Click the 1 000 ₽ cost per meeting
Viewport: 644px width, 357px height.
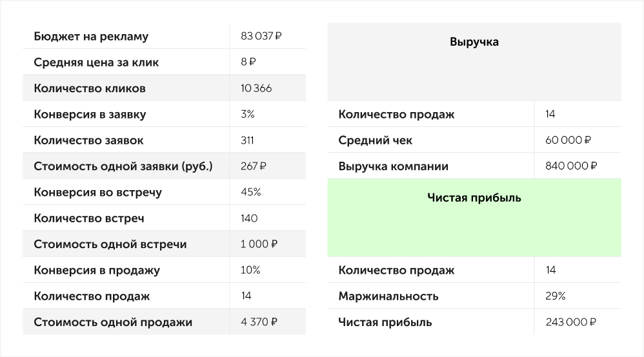pyautogui.click(x=259, y=244)
